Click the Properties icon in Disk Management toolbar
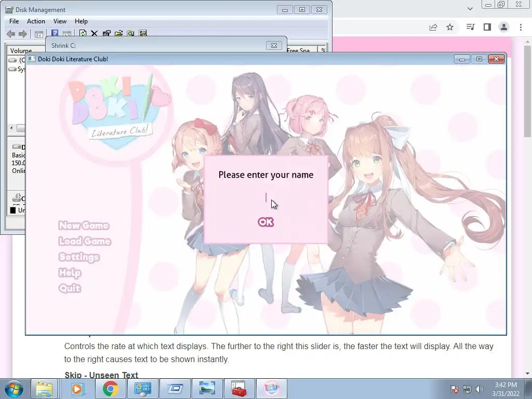 [x=107, y=33]
